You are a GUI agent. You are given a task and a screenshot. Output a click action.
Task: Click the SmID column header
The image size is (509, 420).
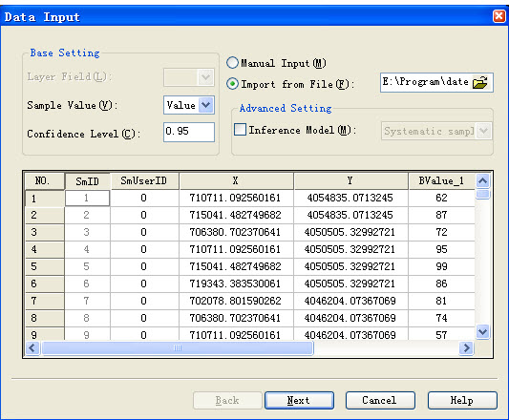point(87,181)
